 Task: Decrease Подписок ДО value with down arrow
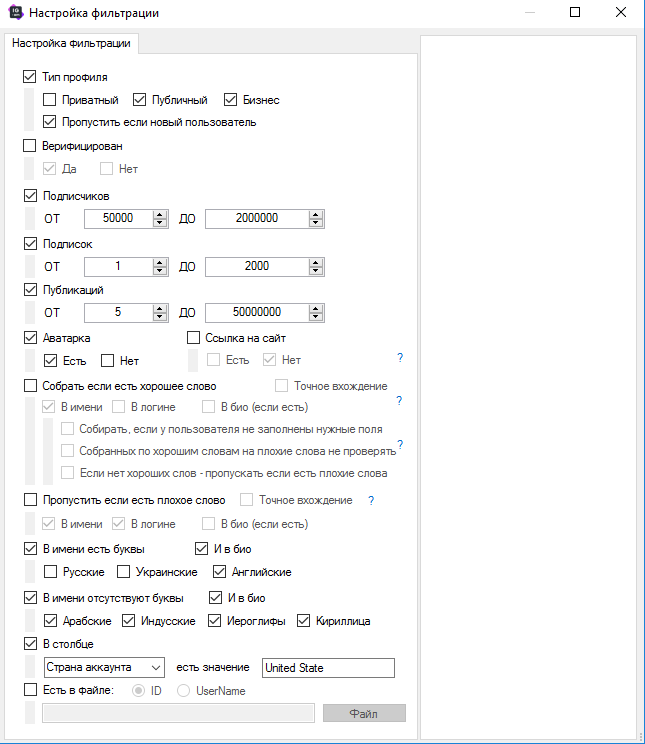316,271
